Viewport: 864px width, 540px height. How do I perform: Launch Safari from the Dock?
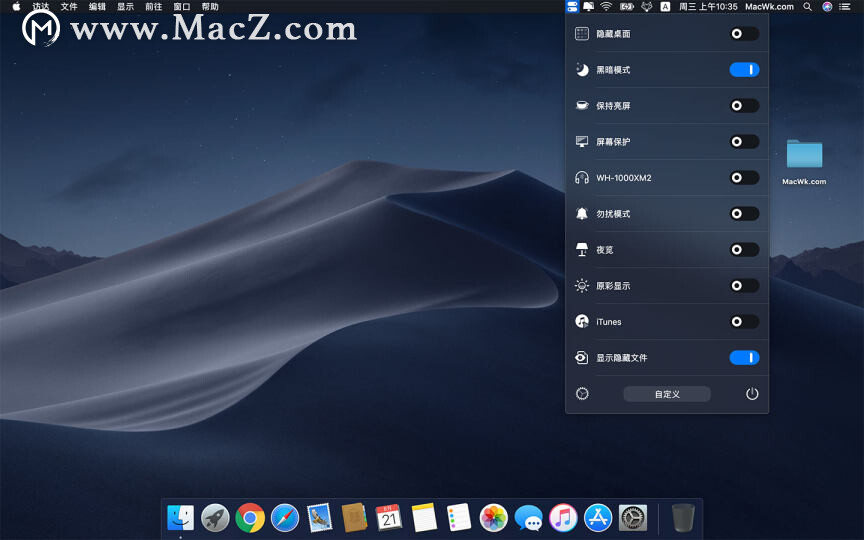pos(285,518)
